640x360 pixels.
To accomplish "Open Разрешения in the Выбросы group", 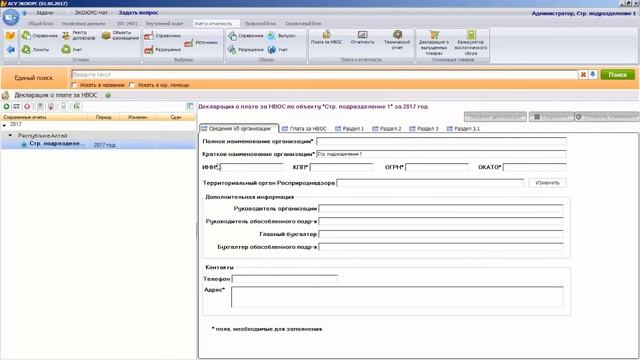I will pos(162,50).
